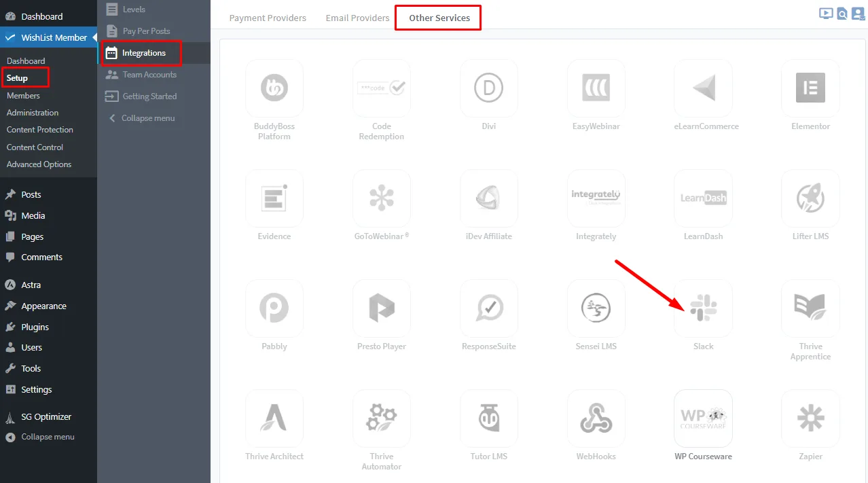Select the WebHooks integration
The image size is (868, 483).
596,418
